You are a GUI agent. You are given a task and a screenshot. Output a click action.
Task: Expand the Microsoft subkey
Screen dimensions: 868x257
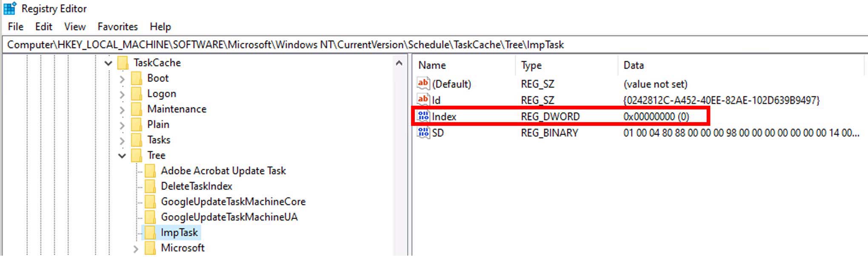(136, 248)
